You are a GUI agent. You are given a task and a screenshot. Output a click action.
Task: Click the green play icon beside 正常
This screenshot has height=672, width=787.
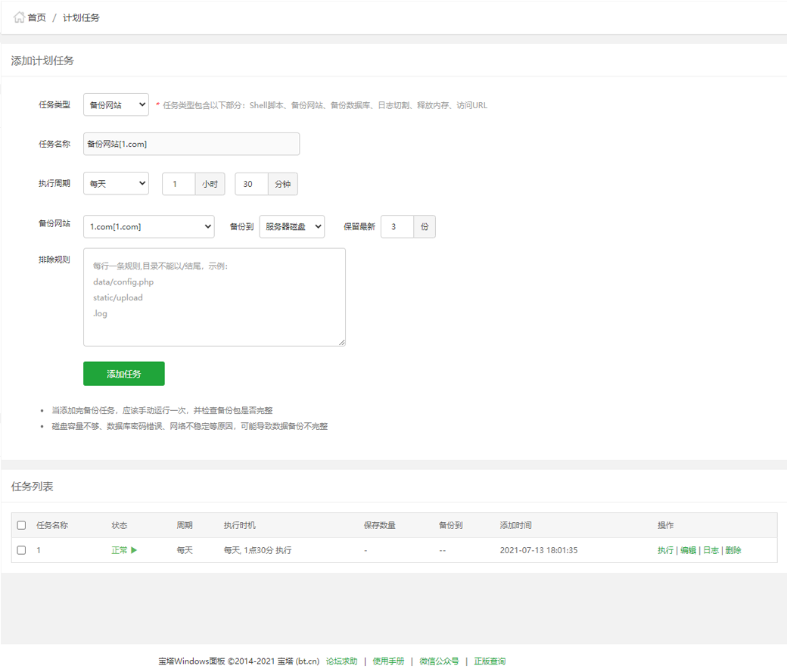(x=134, y=550)
